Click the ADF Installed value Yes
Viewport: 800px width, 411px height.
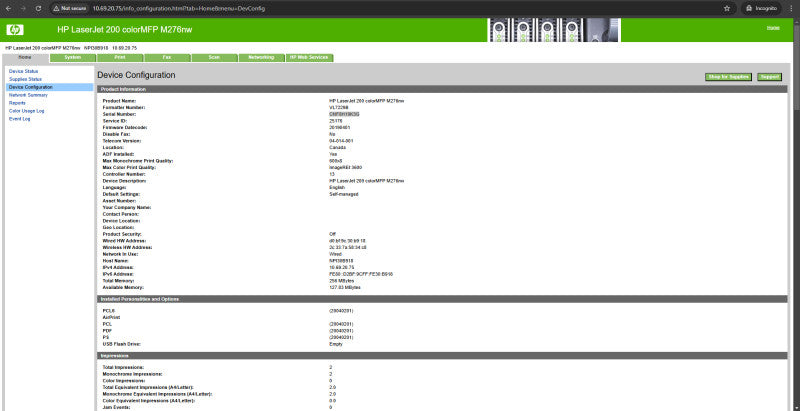333,154
